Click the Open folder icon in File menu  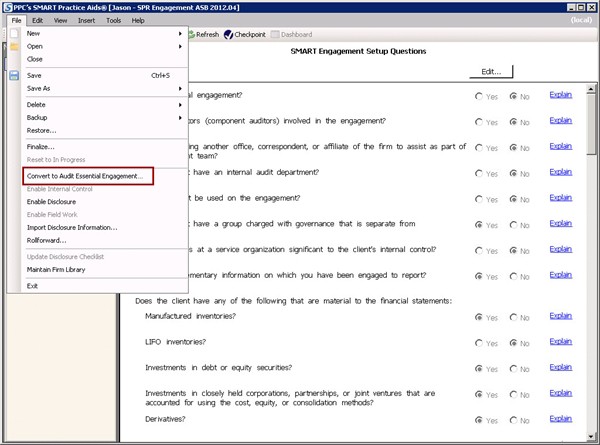[x=14, y=46]
